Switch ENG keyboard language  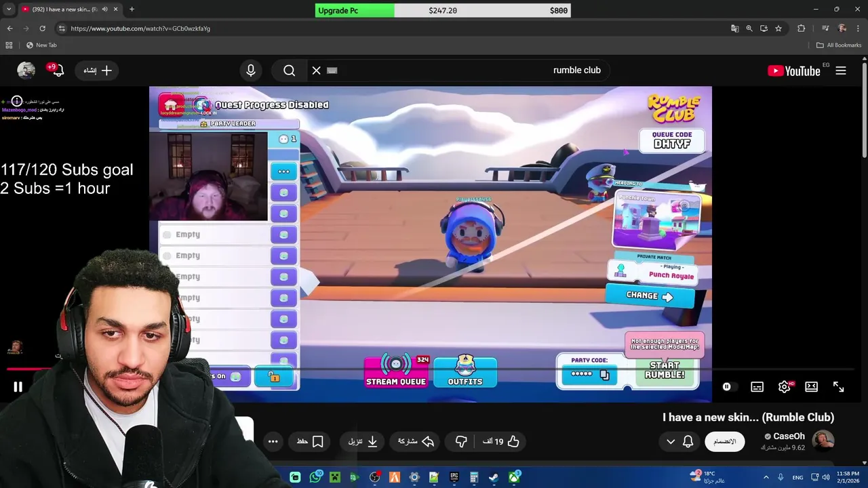797,477
